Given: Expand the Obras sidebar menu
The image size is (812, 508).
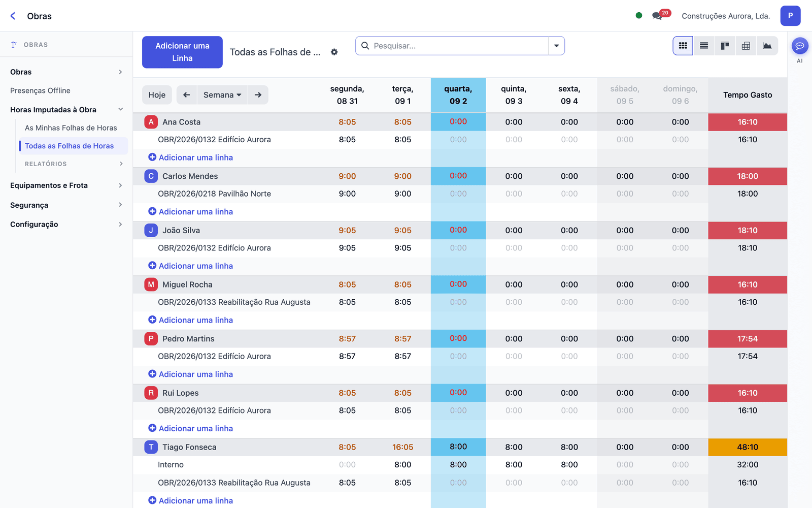Looking at the screenshot, I should pyautogui.click(x=66, y=72).
